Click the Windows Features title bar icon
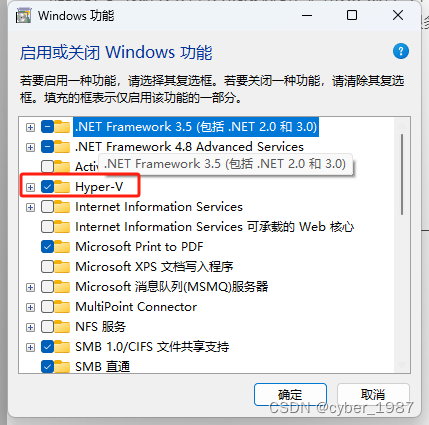This screenshot has height=425, width=429. pyautogui.click(x=24, y=16)
